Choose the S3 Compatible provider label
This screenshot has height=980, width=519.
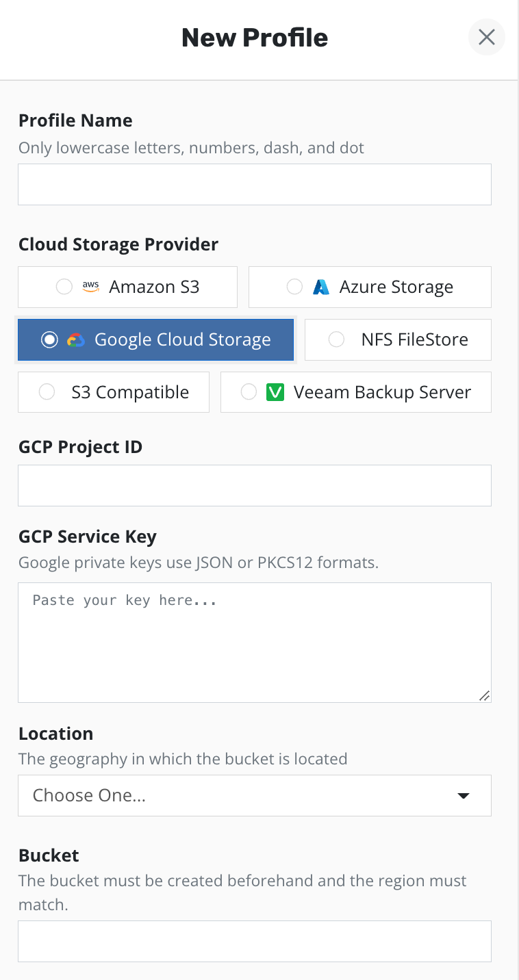pyautogui.click(x=130, y=392)
